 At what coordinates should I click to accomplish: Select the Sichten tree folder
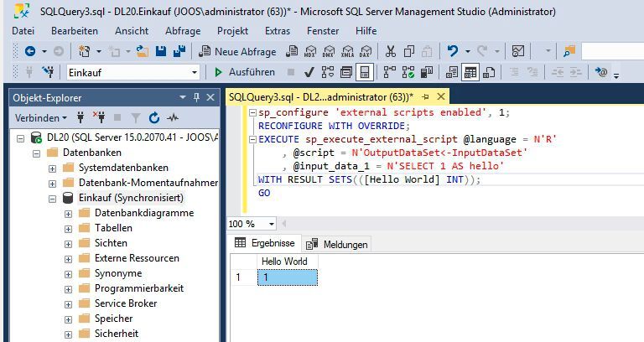pos(111,243)
